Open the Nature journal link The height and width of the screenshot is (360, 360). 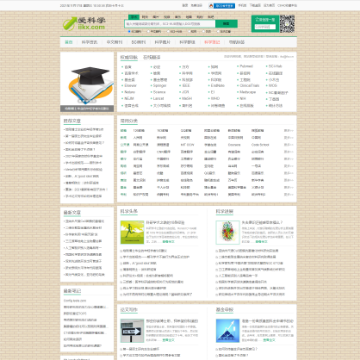130,92
